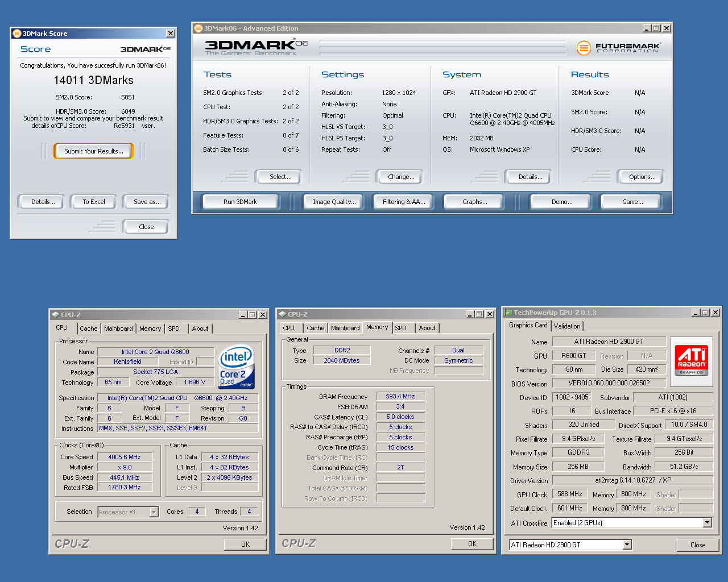Click the Memory Type value GDDR3
This screenshot has width=728, height=582.
pos(578,452)
